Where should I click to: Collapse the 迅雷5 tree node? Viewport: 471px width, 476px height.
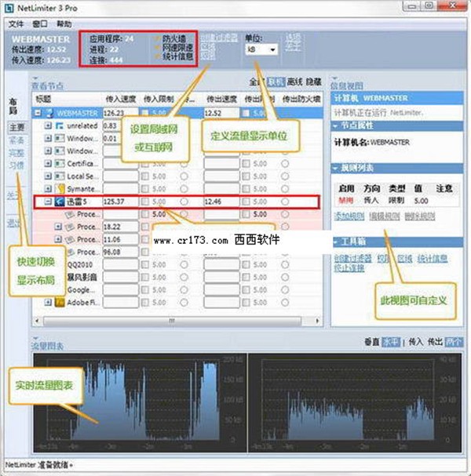48,202
